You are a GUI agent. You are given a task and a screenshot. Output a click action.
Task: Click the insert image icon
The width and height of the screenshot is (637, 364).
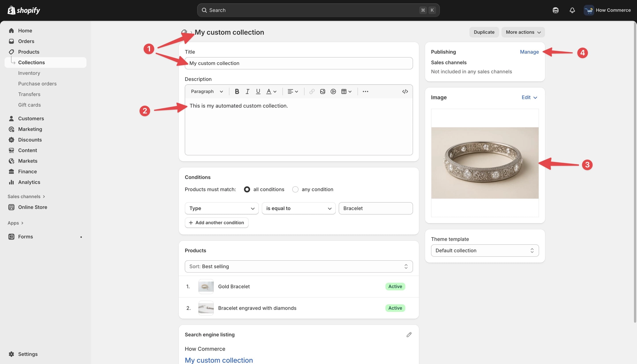322,91
